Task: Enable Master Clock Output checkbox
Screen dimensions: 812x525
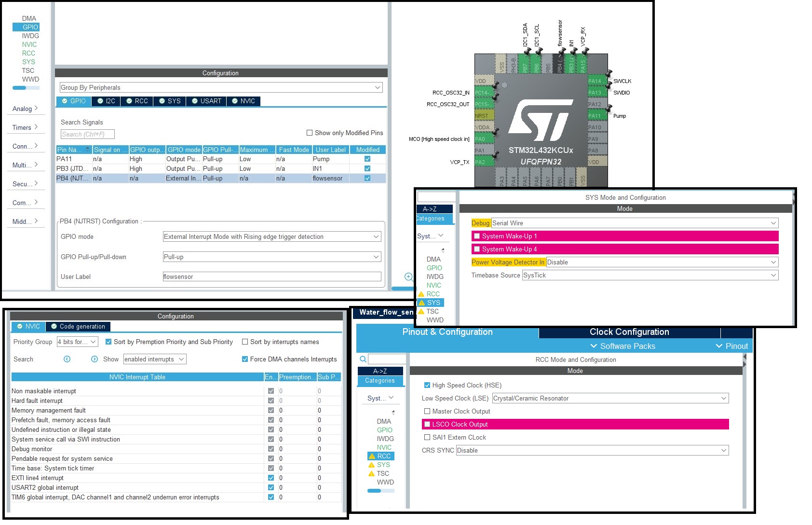Action: (x=427, y=411)
